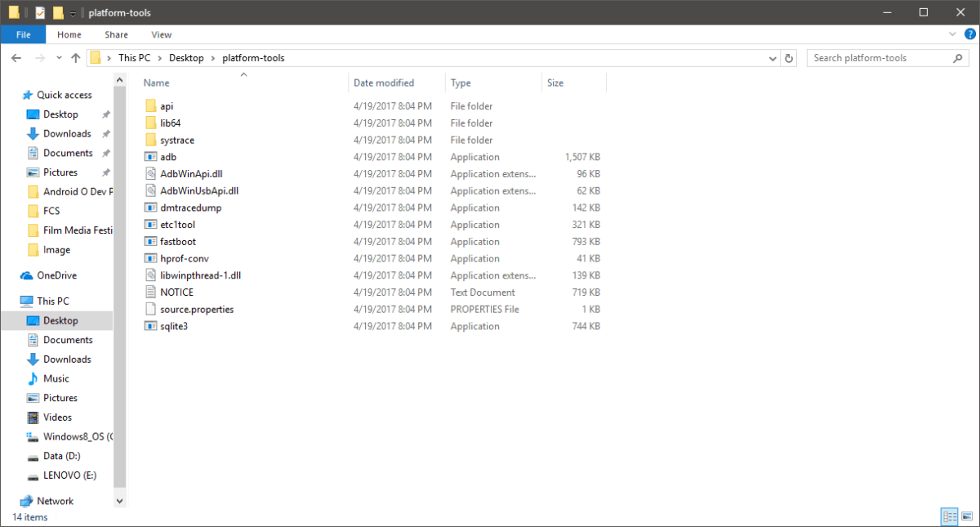Go back using the Back arrow

[x=16, y=58]
